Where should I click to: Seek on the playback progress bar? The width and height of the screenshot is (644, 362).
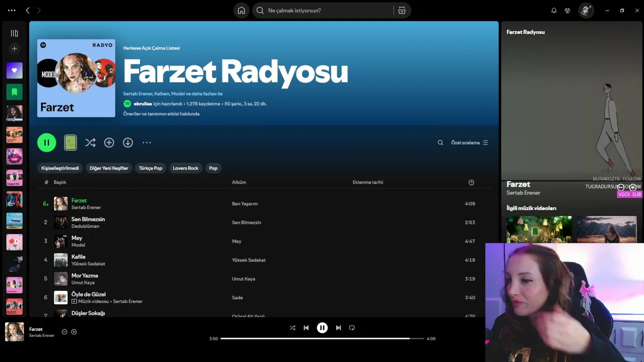[322, 338]
